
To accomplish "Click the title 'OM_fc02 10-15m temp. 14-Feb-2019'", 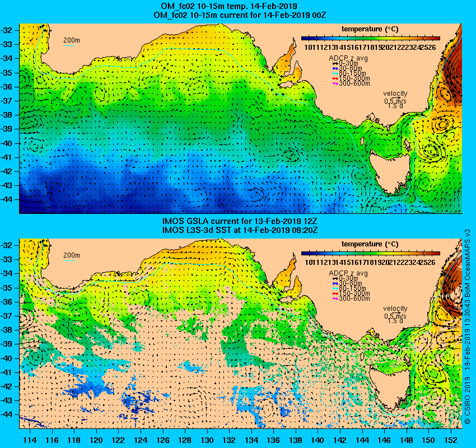I will [229, 6].
